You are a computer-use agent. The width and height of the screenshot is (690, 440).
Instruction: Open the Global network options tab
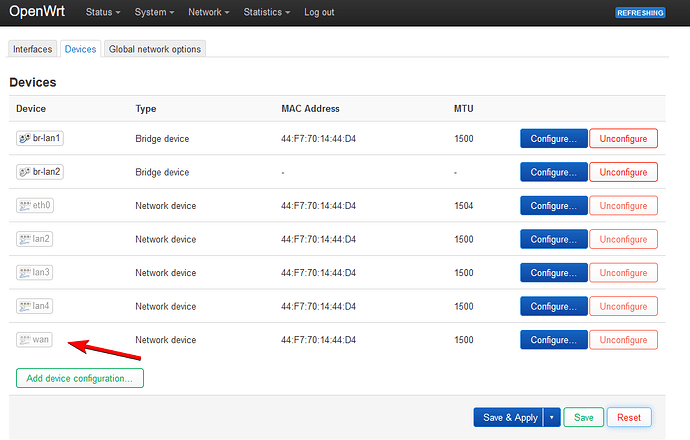[x=155, y=49]
